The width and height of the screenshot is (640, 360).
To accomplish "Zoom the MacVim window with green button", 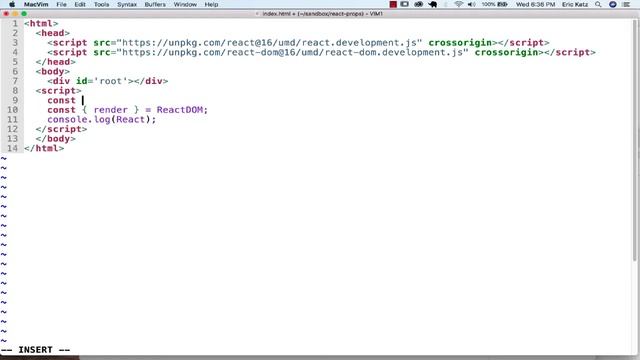I will click(24, 14).
